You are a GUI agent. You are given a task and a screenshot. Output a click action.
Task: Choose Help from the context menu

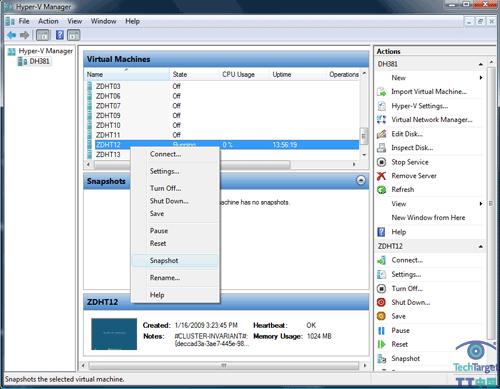point(175,295)
